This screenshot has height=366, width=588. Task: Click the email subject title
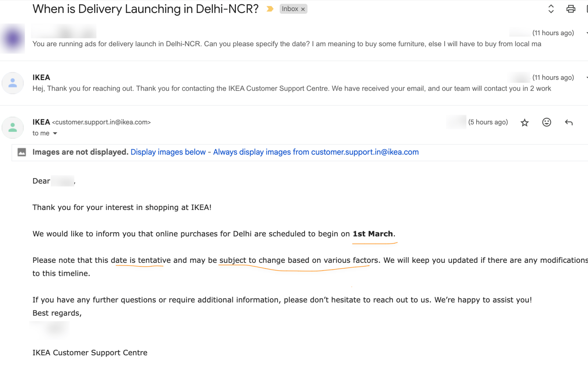tap(146, 9)
